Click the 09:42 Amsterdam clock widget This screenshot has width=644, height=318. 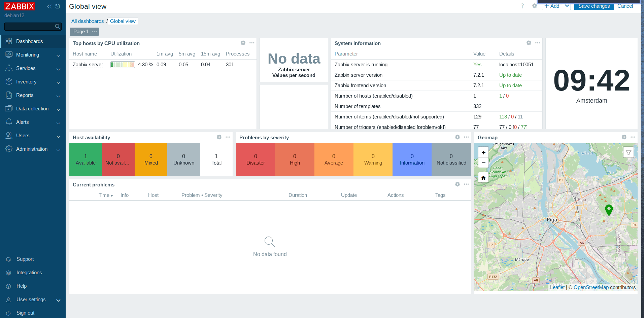[591, 83]
